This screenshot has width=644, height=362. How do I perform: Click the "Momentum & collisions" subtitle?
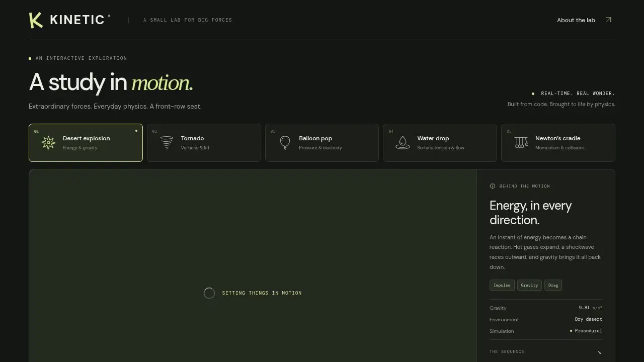pos(560,148)
